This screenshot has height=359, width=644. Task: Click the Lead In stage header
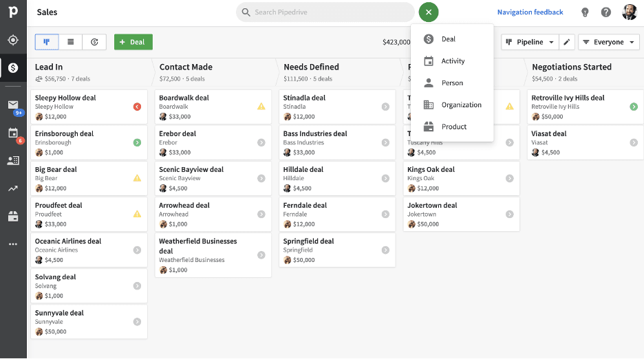point(49,67)
